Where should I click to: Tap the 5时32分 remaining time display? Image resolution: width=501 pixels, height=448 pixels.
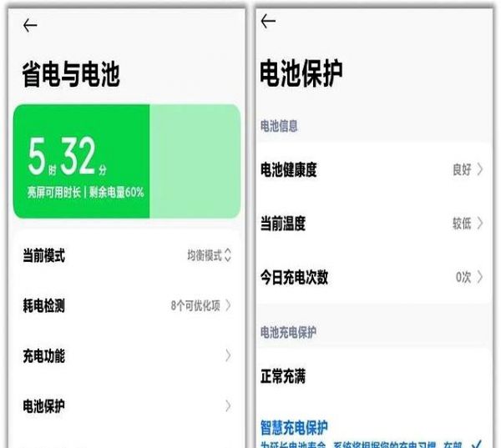(x=68, y=157)
